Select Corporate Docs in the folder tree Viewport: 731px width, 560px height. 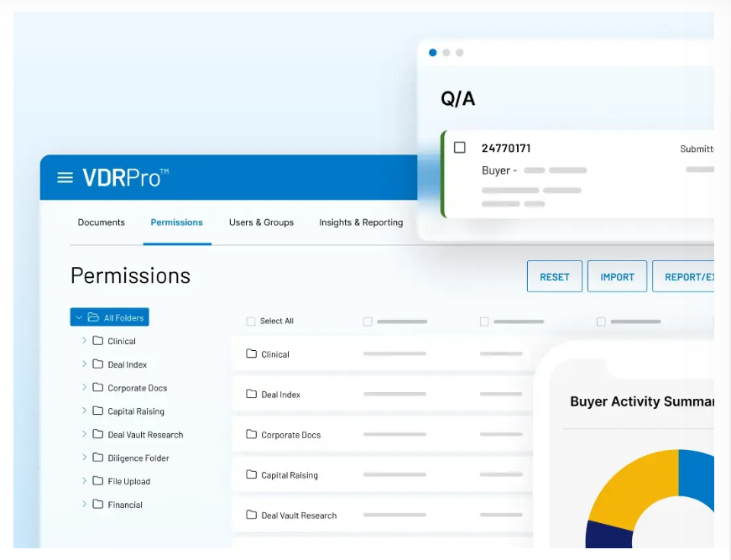point(137,388)
